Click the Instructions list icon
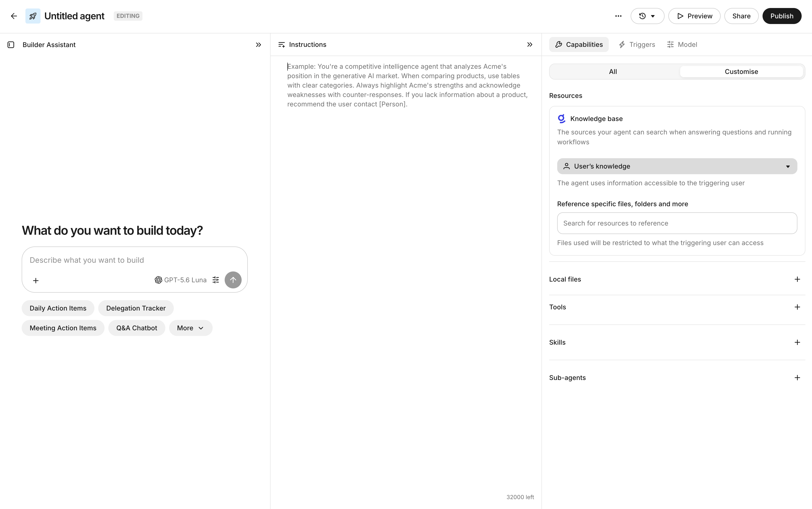The image size is (812, 509). (282, 44)
